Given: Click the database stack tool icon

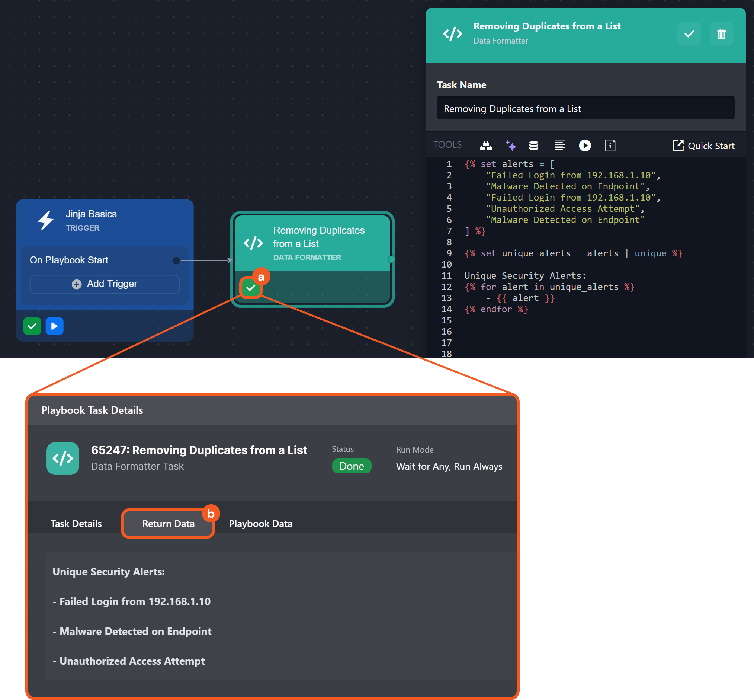Looking at the screenshot, I should [x=533, y=146].
